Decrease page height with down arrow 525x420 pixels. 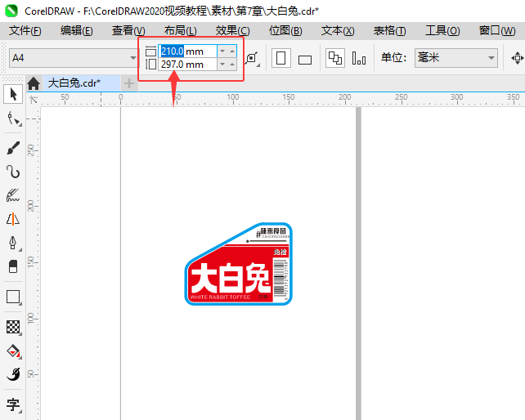coord(222,64)
